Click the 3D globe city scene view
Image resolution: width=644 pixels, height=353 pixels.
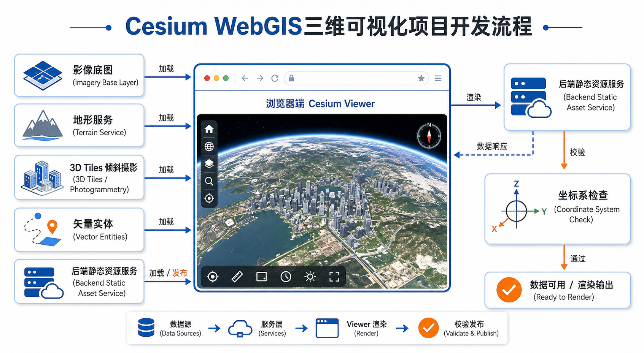322,201
